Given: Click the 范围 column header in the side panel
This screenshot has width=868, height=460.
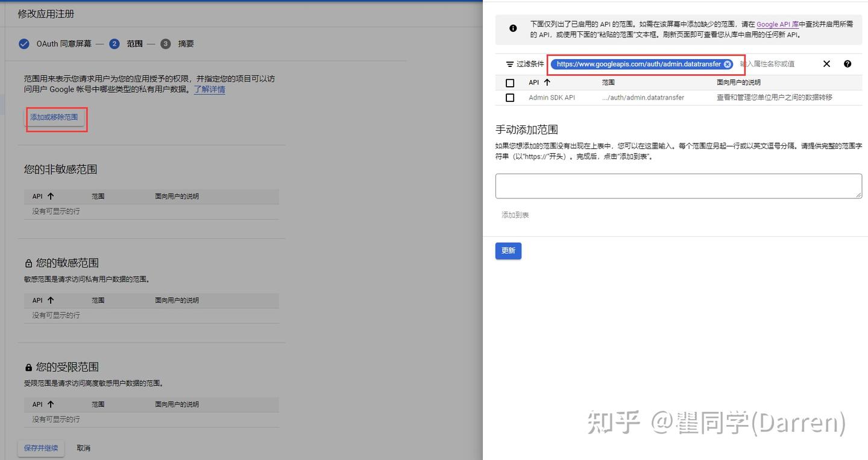Looking at the screenshot, I should pyautogui.click(x=608, y=82).
